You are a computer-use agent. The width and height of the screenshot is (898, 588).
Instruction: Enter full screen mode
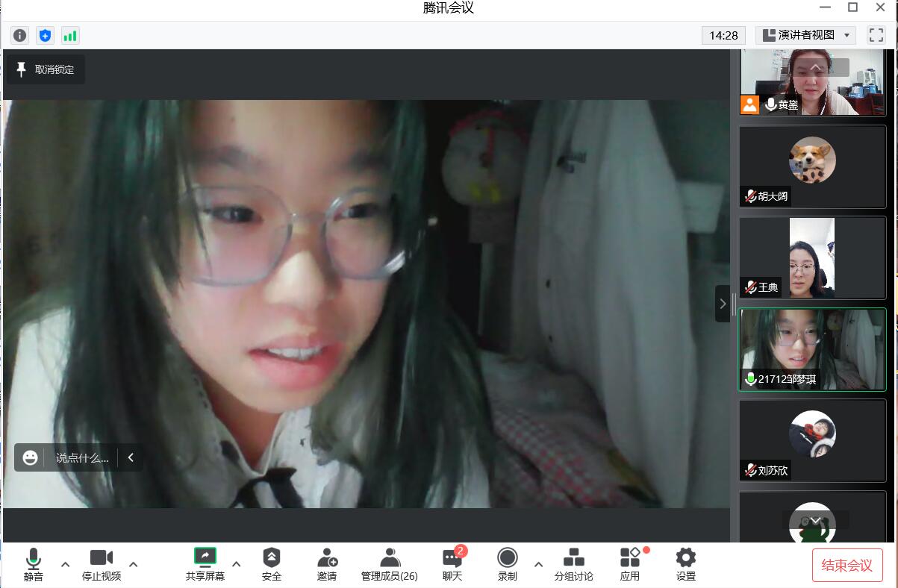[x=876, y=35]
